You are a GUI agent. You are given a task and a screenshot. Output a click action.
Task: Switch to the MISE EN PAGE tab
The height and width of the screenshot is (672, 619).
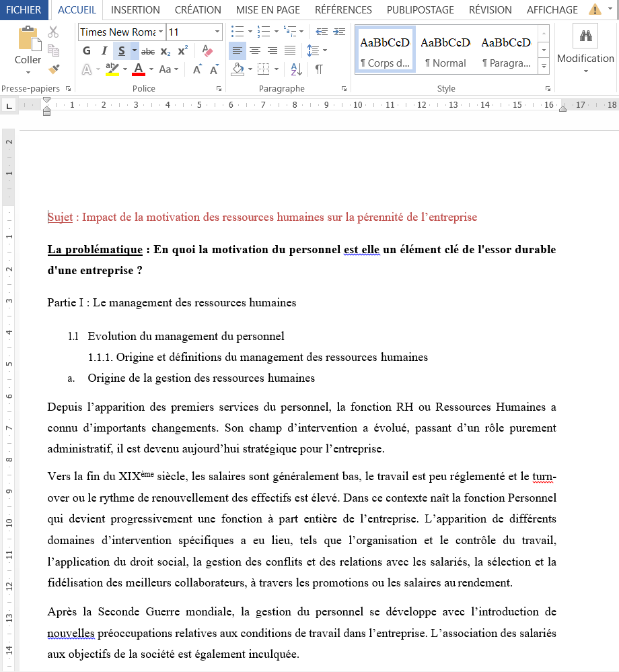pos(268,10)
